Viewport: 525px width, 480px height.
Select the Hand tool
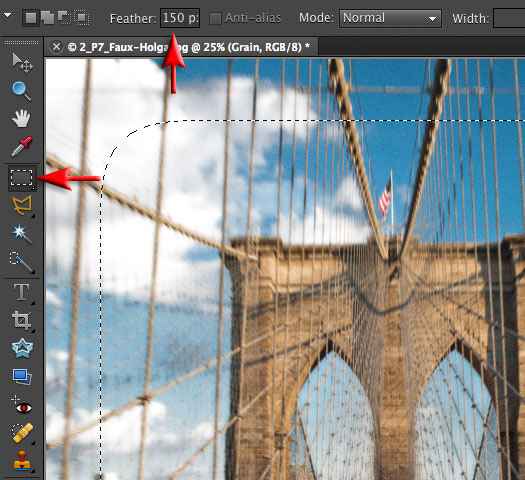point(21,118)
